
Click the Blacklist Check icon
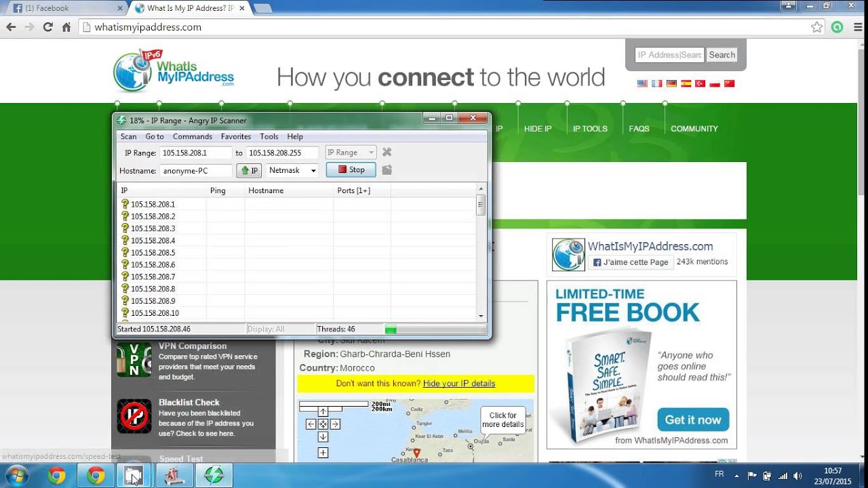click(x=134, y=415)
